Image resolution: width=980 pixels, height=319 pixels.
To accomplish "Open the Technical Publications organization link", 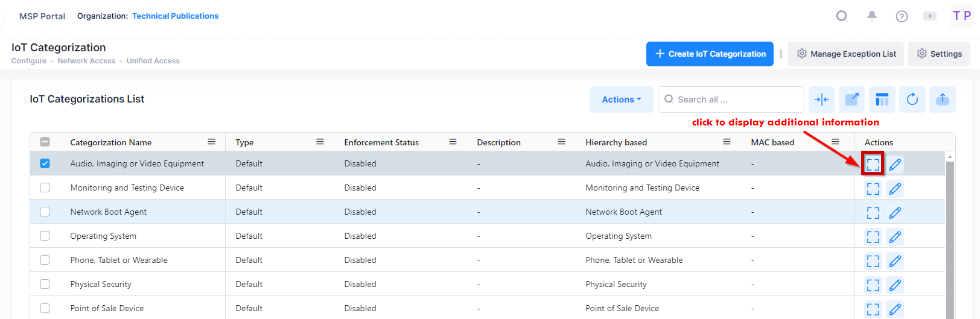I will pyautogui.click(x=175, y=16).
